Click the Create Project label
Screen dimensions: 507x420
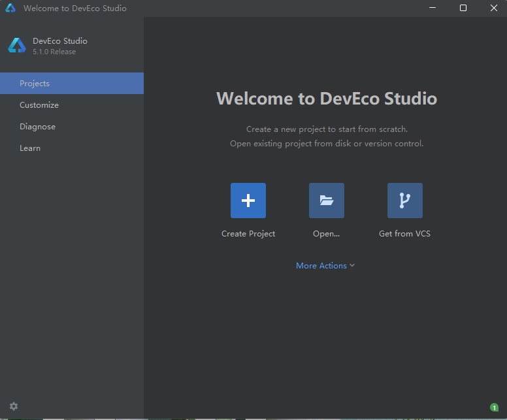click(x=248, y=234)
